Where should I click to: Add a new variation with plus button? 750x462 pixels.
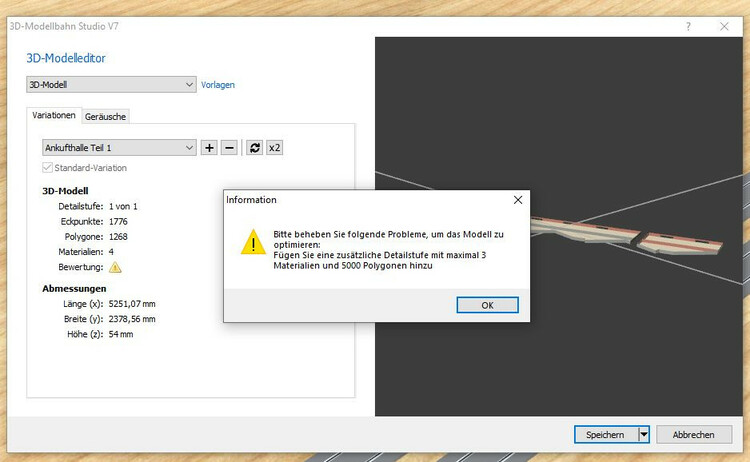pyautogui.click(x=209, y=148)
